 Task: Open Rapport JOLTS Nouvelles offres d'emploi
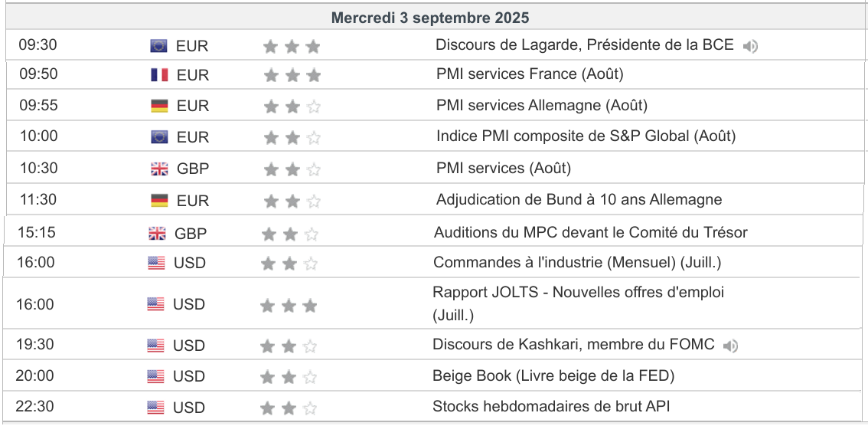point(578,293)
